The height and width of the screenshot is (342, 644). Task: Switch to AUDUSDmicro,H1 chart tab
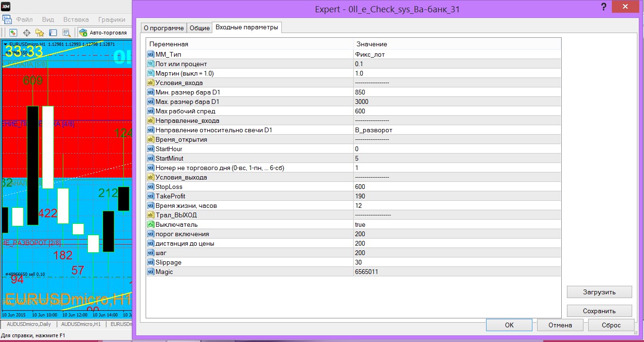click(81, 324)
